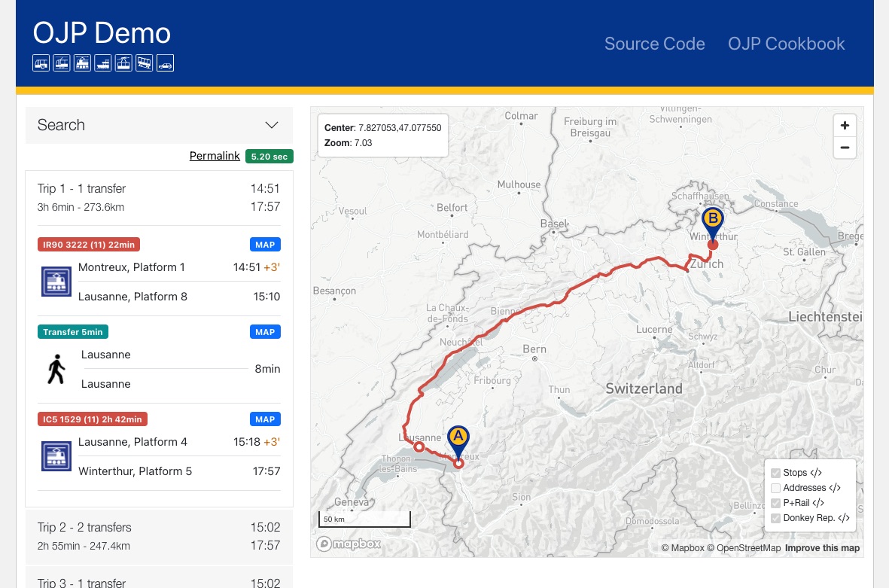Click the ship icon in header
The width and height of the screenshot is (889, 588).
coord(102,63)
